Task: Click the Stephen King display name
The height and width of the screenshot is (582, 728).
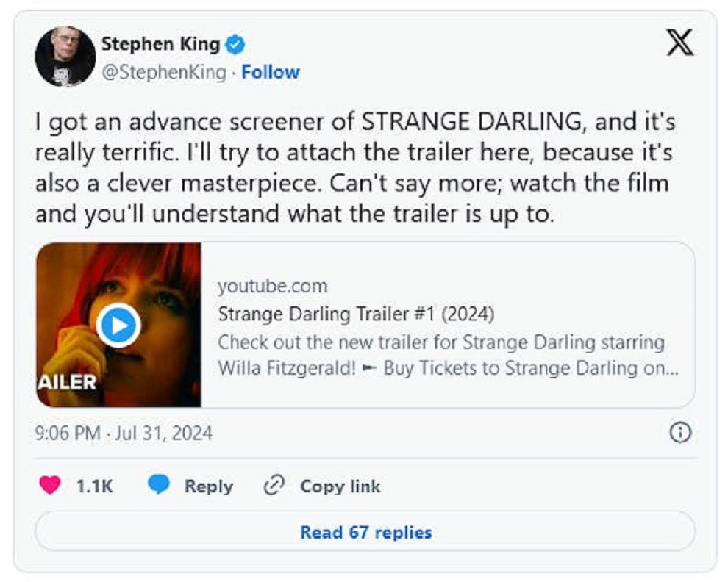Action: pos(160,44)
